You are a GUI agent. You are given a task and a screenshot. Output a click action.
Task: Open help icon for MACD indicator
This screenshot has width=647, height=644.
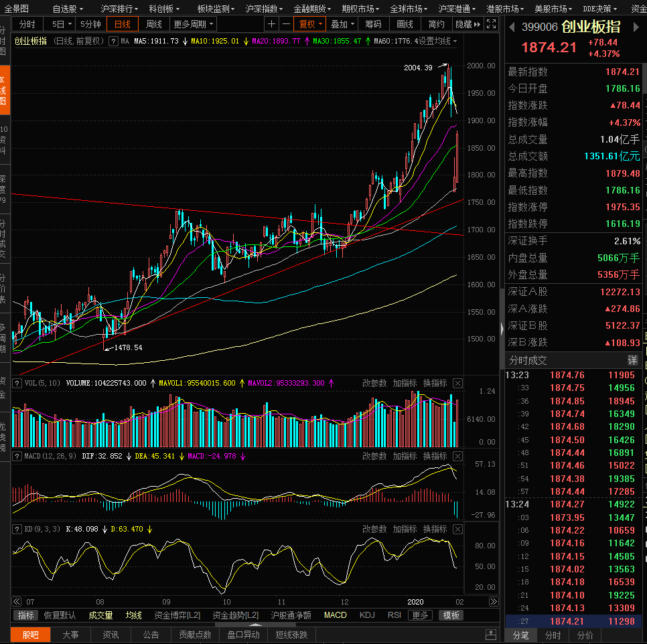(x=17, y=457)
